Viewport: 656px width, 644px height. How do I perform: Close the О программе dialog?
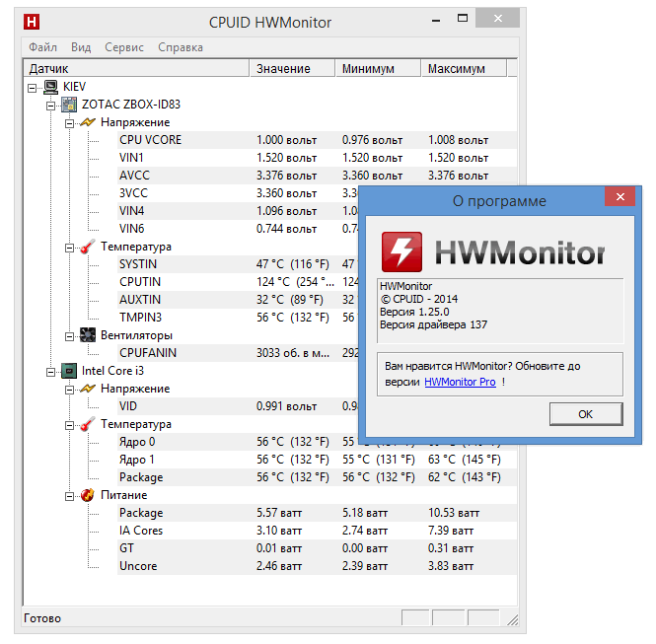click(x=620, y=196)
